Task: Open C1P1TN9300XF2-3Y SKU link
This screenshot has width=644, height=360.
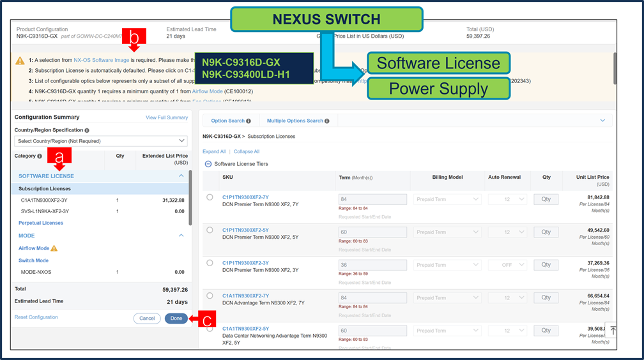Action: point(245,263)
